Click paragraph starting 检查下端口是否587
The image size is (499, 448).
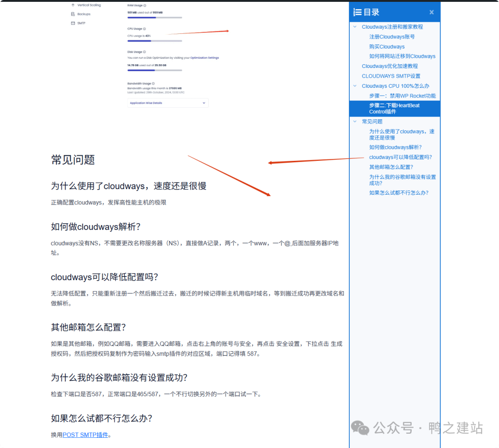pyautogui.click(x=157, y=394)
